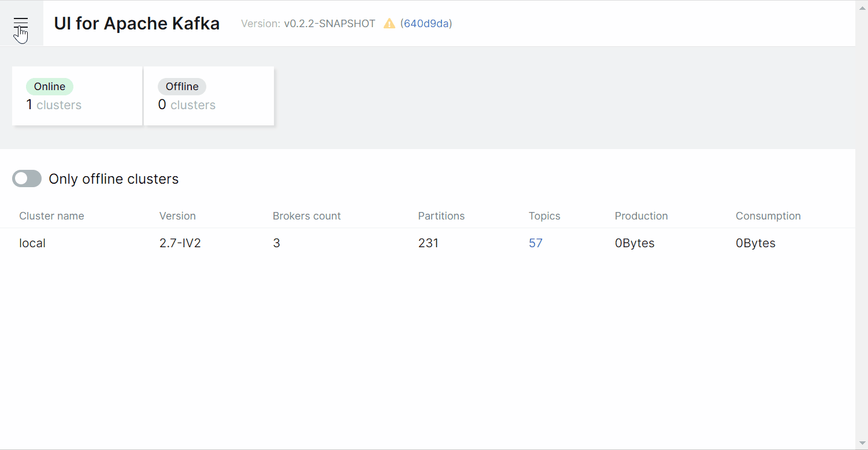
Task: Click the Production column header
Action: click(641, 215)
